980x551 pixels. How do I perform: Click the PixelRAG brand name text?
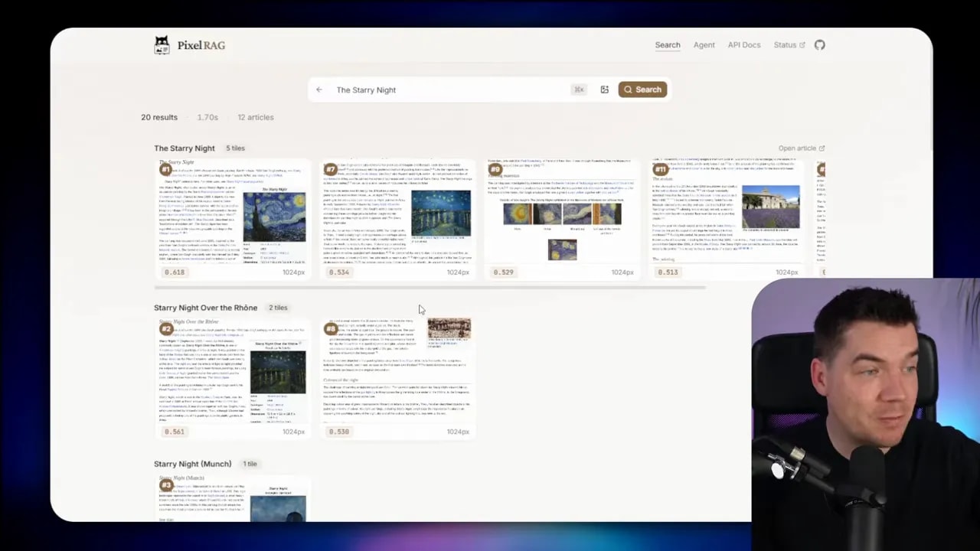[201, 45]
